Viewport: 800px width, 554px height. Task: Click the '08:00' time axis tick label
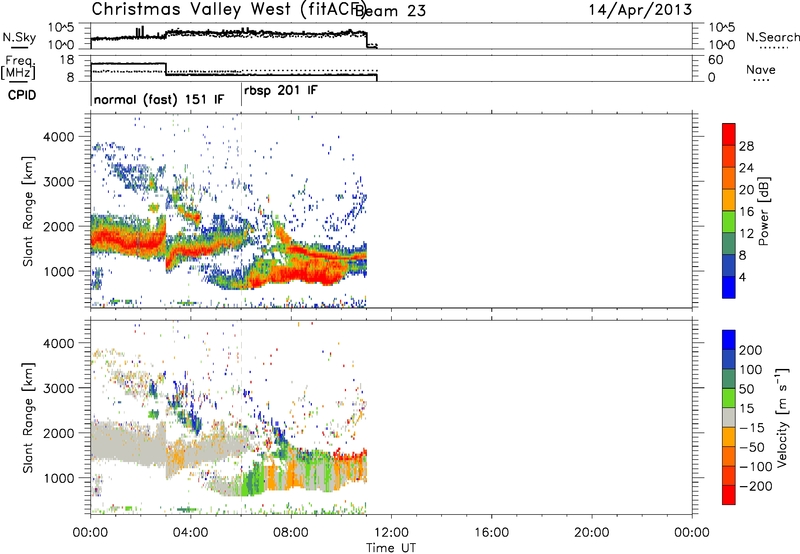pos(291,533)
